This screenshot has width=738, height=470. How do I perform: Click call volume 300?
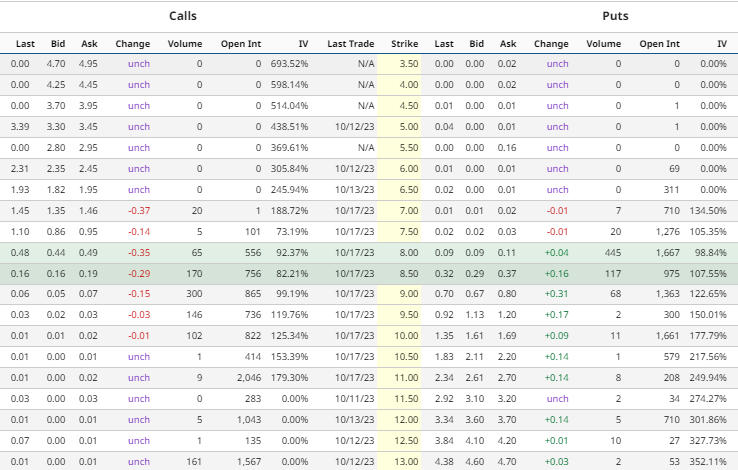tap(194, 294)
